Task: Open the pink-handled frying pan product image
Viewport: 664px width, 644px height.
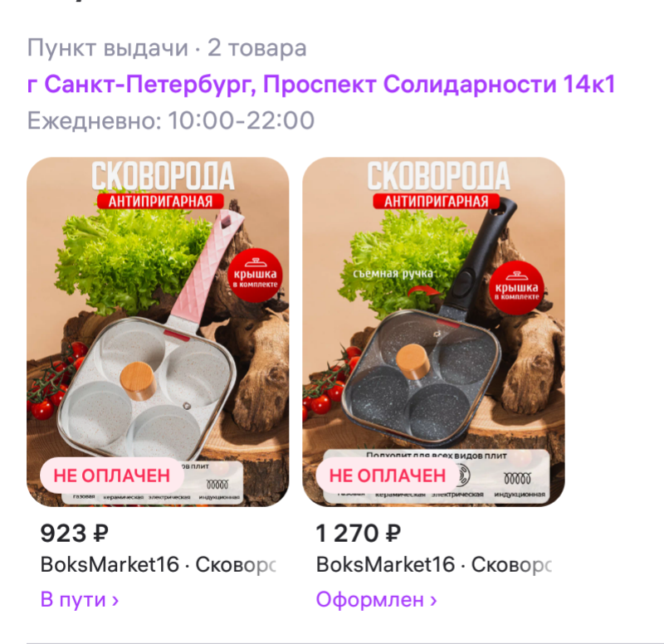Action: [x=158, y=331]
